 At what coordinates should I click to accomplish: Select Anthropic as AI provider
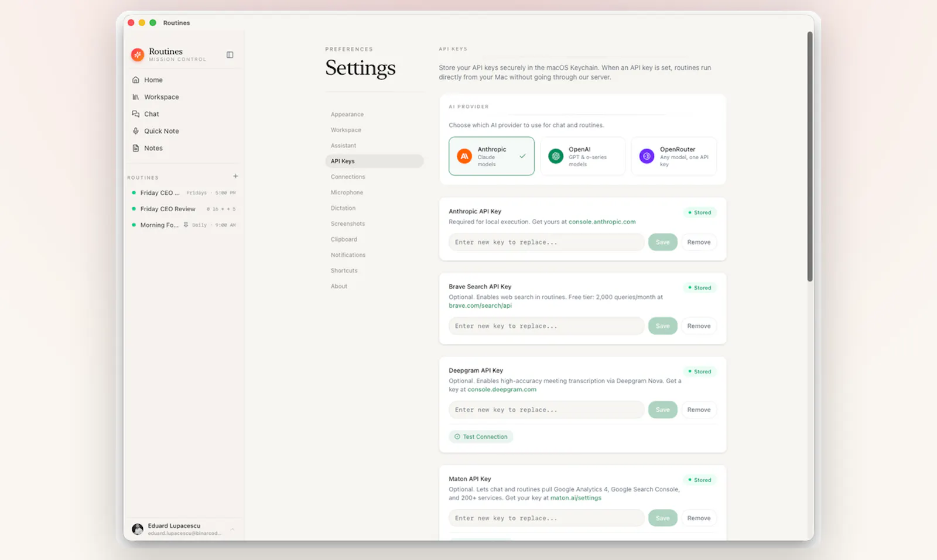point(491,156)
